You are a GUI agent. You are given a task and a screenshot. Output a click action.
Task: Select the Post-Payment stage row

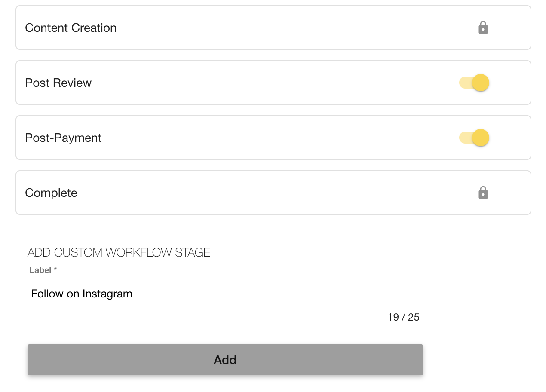[x=273, y=138]
